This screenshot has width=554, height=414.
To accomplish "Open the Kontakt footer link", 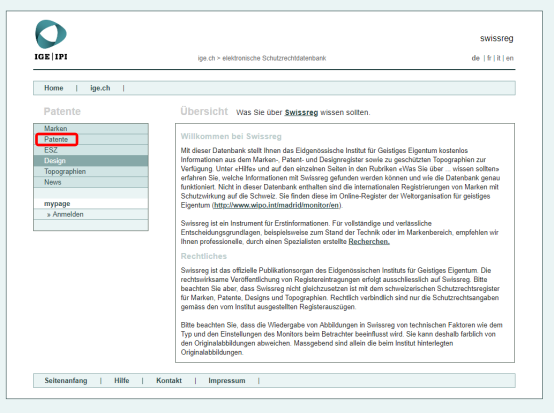I will [x=169, y=381].
